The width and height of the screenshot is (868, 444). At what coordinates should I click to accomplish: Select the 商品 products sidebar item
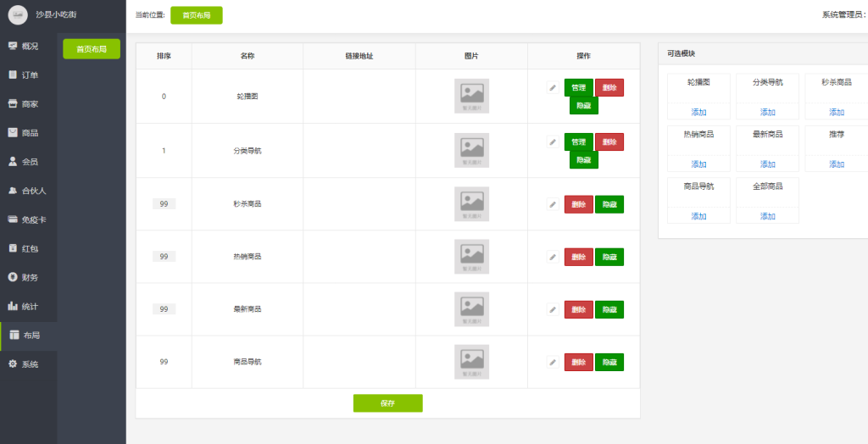(28, 133)
